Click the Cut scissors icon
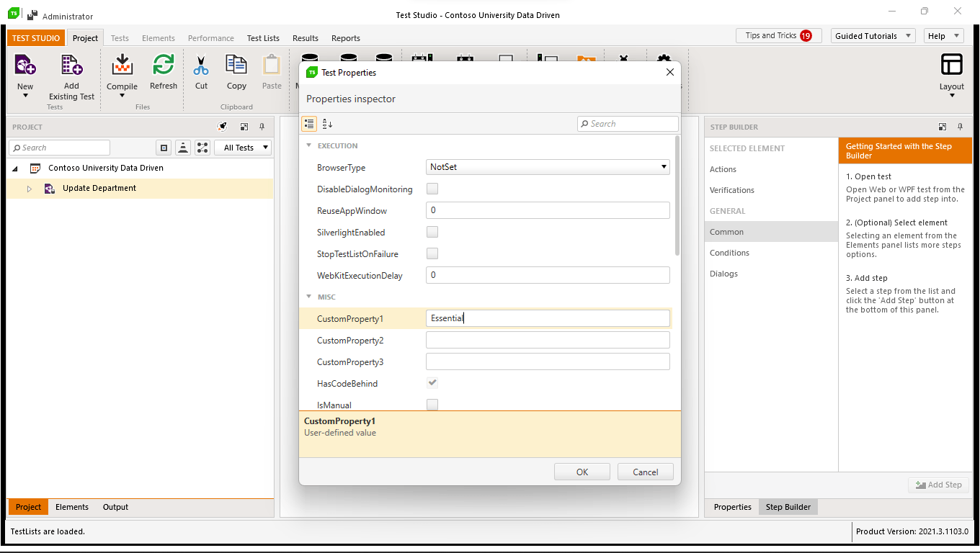The height and width of the screenshot is (553, 980). coord(201,66)
